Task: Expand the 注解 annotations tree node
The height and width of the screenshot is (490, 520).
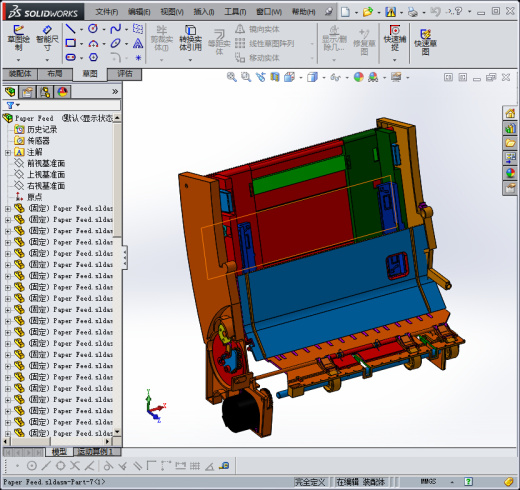Action: [8, 153]
